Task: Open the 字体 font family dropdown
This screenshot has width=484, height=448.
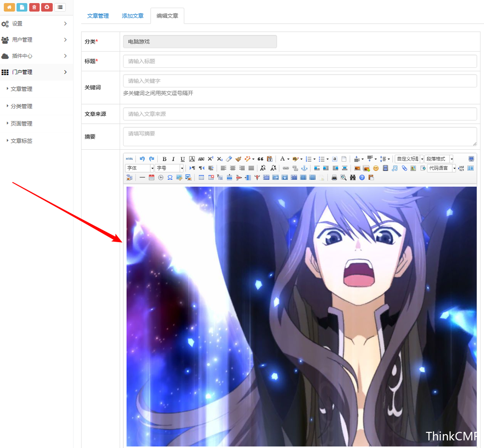Action: click(139, 168)
